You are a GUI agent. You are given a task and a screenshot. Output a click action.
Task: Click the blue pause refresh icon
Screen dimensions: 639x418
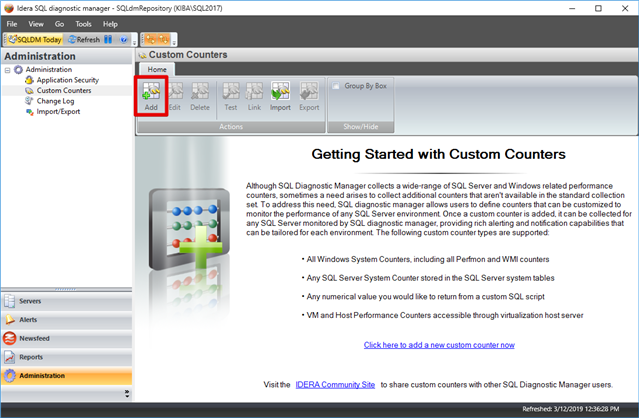click(x=108, y=40)
